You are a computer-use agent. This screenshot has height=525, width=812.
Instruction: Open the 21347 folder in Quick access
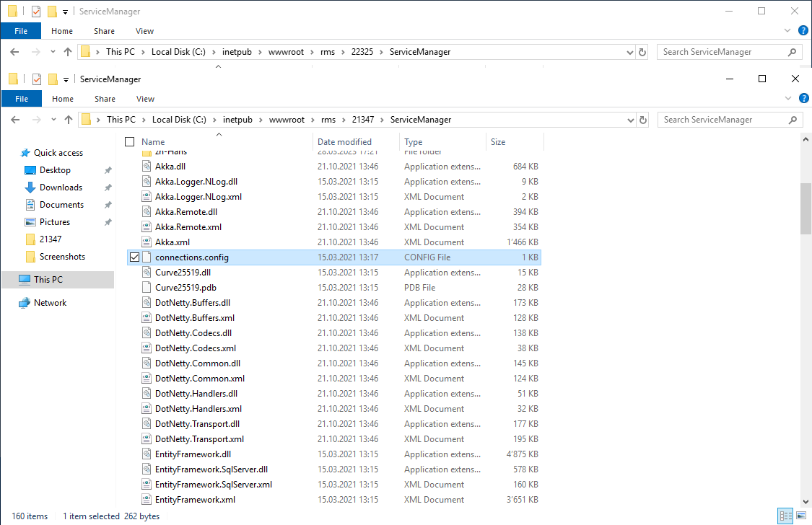tap(51, 239)
